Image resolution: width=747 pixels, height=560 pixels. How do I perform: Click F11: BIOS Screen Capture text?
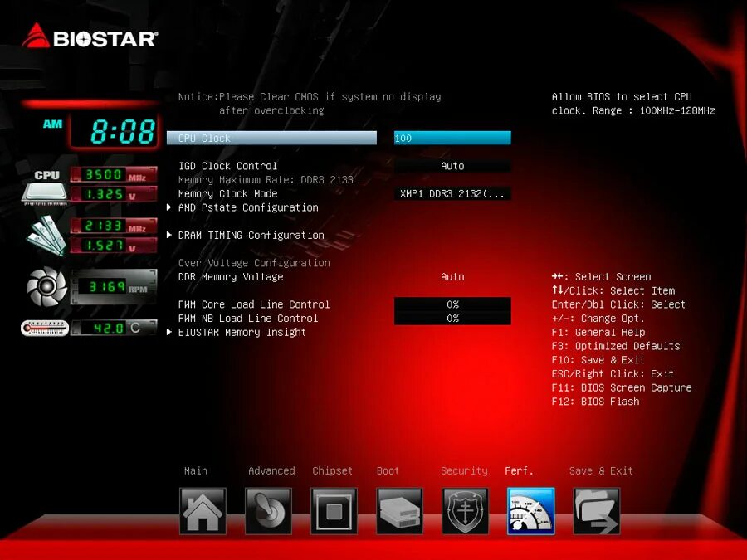tap(621, 387)
